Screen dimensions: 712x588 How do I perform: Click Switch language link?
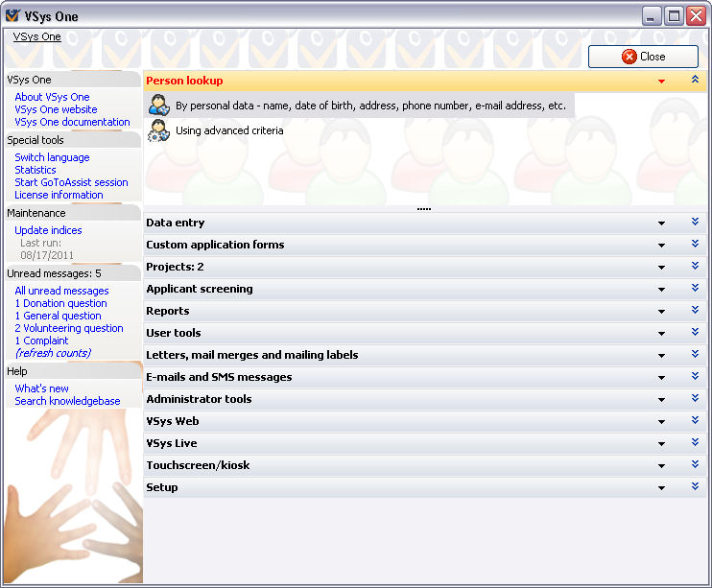click(52, 157)
